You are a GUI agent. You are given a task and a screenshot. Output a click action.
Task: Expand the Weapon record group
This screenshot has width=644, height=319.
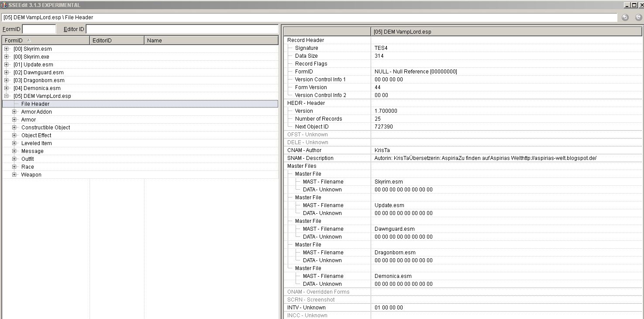click(x=14, y=175)
